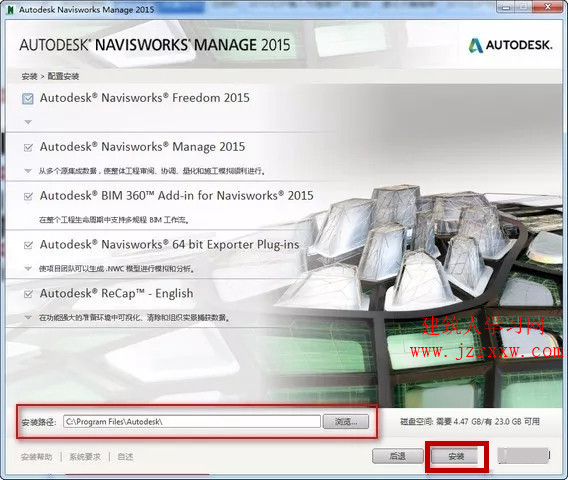568x480 pixels.
Task: Open the 自述 readme link
Action: 125,457
